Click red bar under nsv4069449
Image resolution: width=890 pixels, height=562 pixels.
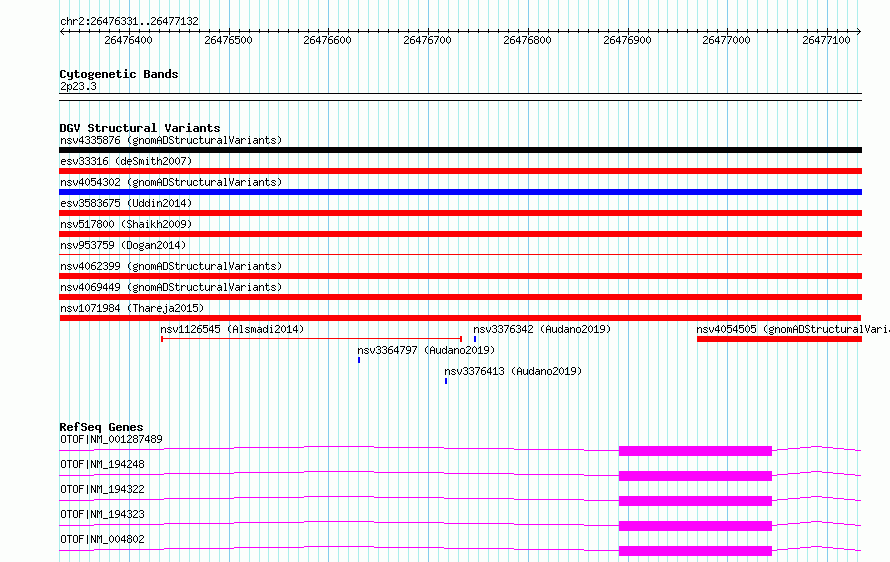tap(460, 297)
